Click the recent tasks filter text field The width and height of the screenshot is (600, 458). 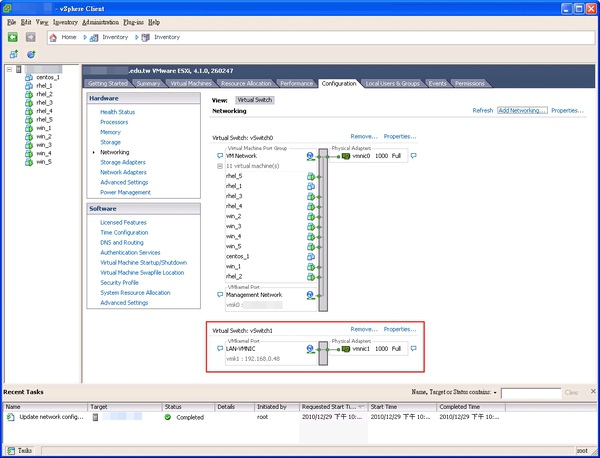(x=531, y=393)
